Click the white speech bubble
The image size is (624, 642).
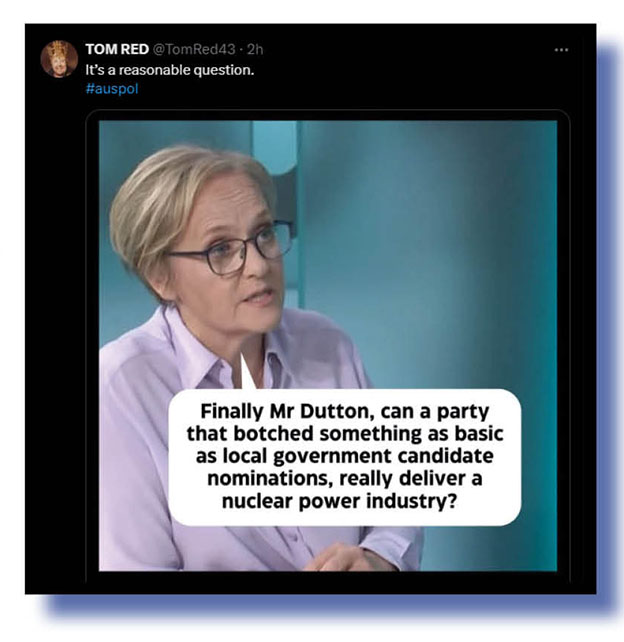click(344, 457)
